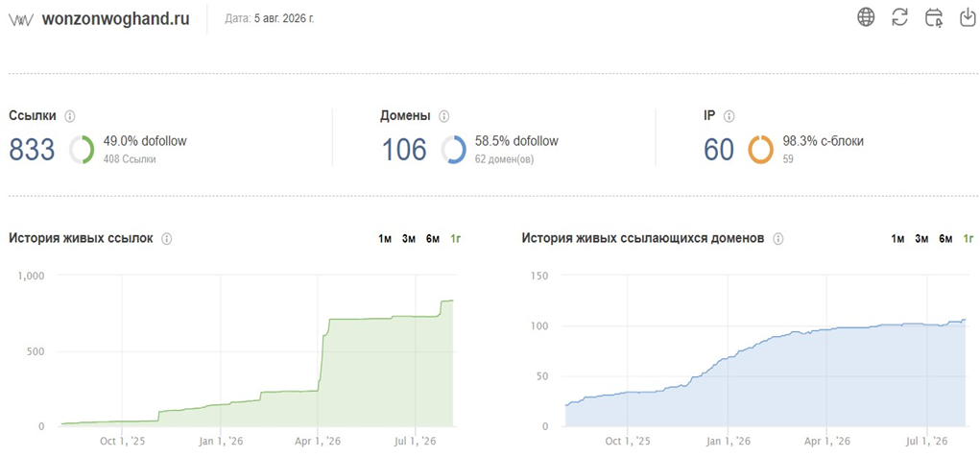Viewport: 980px width, 457px height.
Task: Click the '58.5% dofollow' text
Action: [516, 141]
